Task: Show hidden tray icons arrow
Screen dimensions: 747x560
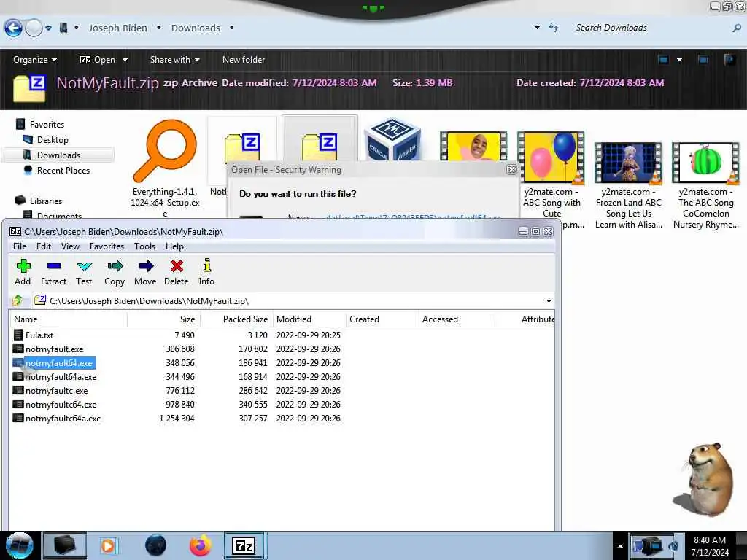Action: (x=620, y=546)
